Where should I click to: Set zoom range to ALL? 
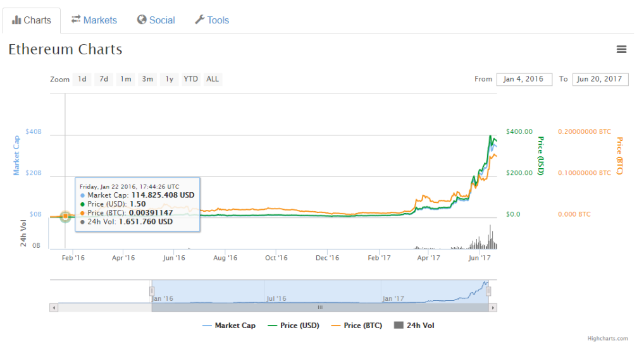[x=213, y=79]
